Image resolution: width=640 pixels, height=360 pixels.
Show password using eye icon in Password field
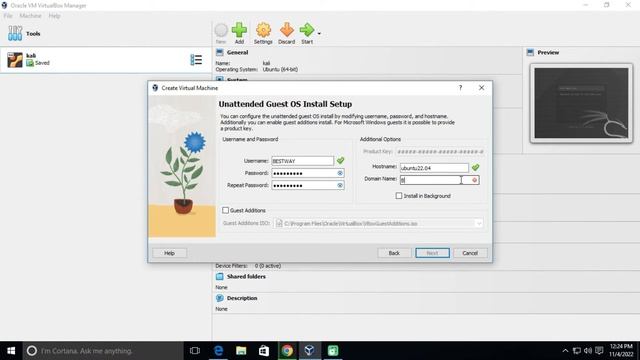click(340, 173)
